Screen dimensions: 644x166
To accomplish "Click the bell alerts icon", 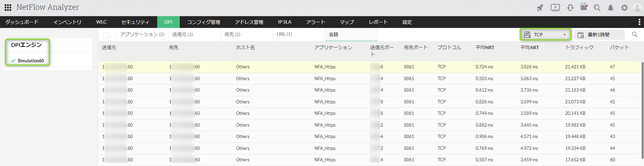I will pyautogui.click(x=611, y=8).
